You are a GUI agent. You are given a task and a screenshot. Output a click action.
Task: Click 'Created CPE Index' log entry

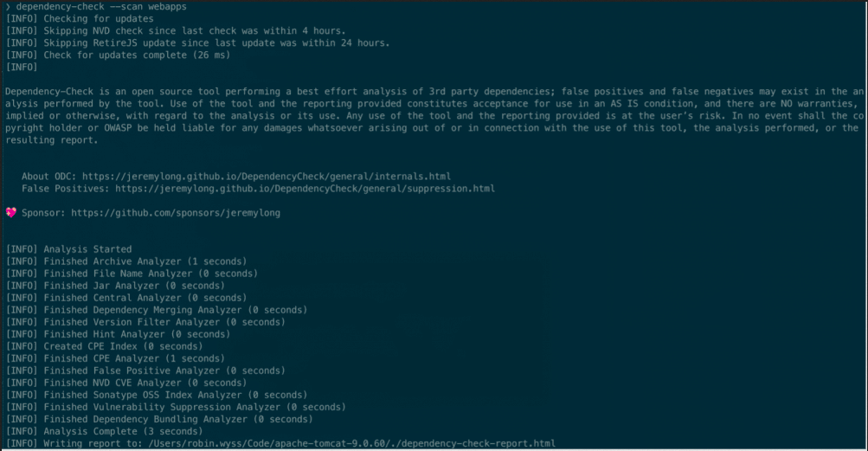(104, 346)
